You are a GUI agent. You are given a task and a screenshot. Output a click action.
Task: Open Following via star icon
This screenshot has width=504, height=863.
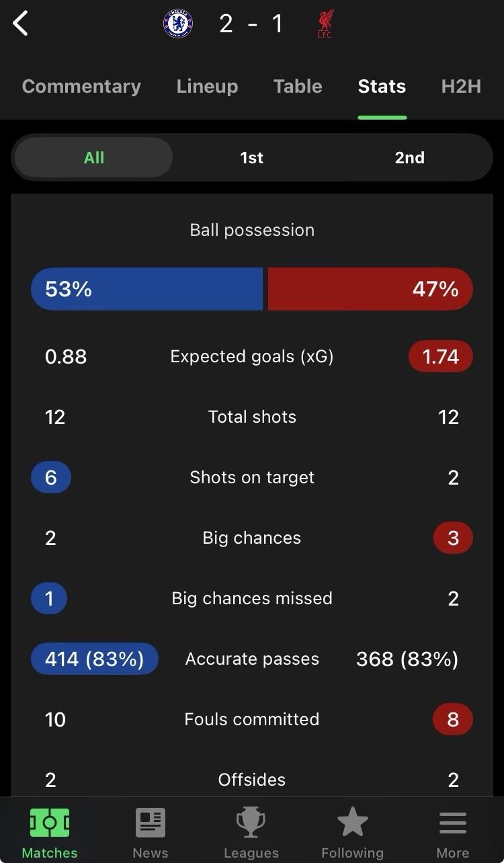(x=352, y=823)
